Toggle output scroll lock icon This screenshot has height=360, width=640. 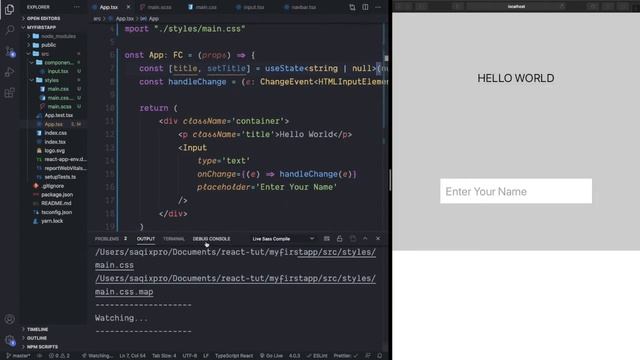coord(340,239)
